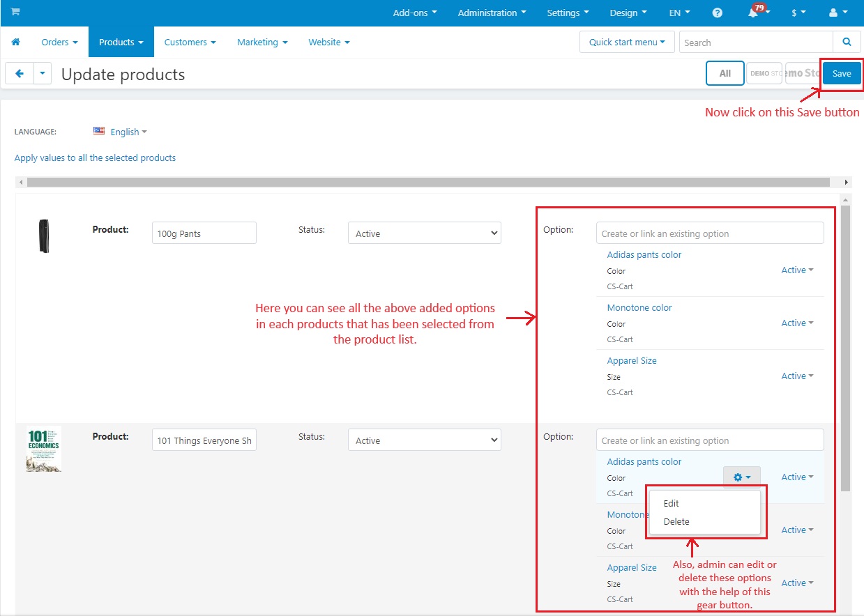The image size is (864, 616).
Task: Select the All storefront button
Action: [x=725, y=73]
